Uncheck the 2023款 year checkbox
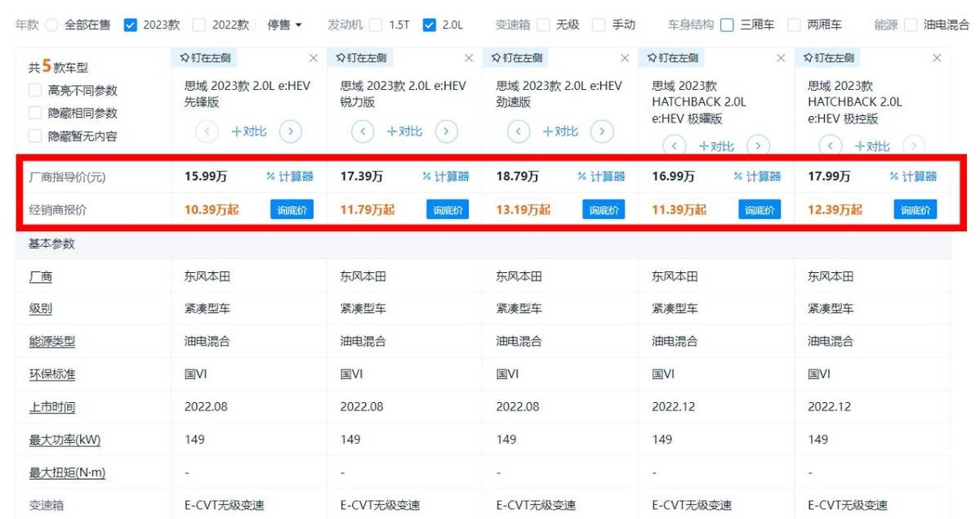Screen dimensions: 980x519 (130, 25)
